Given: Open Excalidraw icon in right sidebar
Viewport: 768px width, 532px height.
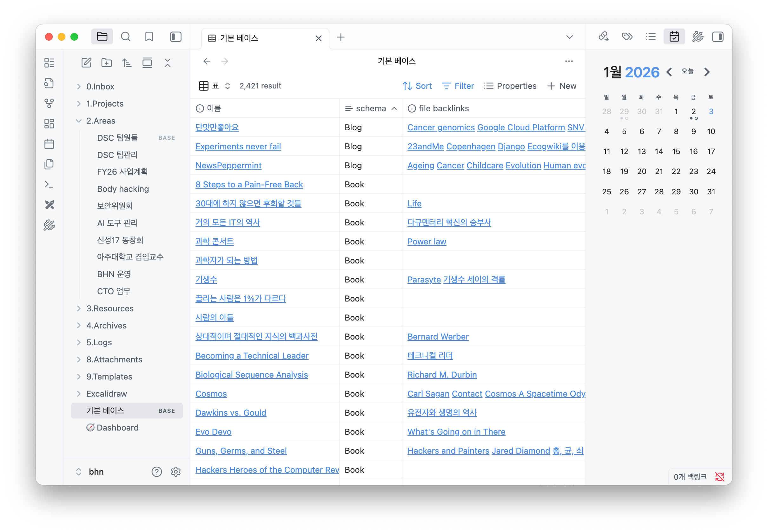Looking at the screenshot, I should (698, 37).
